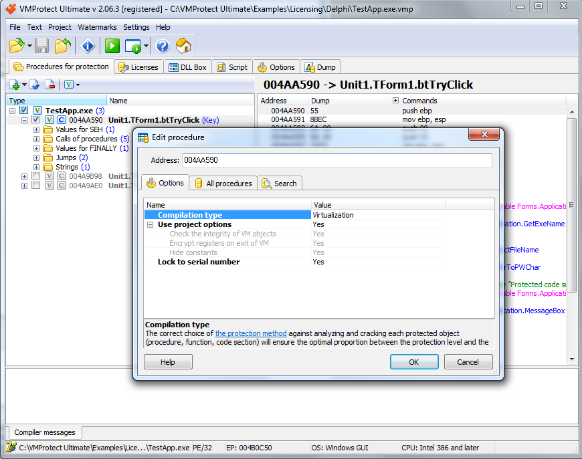Viewport: 582px width, 459px height.
Task: Expand the Calls of procedures folder
Action: [x=36, y=139]
